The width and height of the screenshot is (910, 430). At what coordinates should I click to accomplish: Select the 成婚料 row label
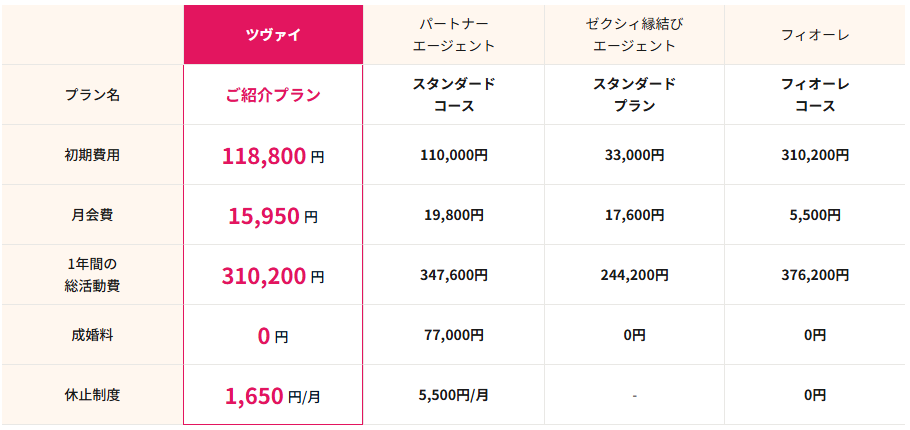(92, 335)
